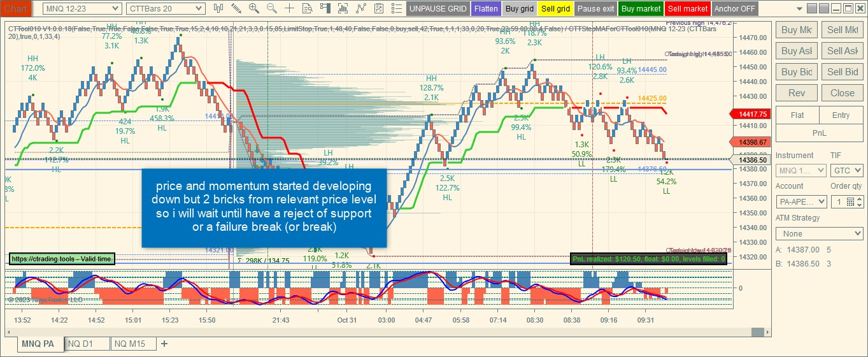Viewport: 868px width, 357px height.
Task: Select the drawing tools pencil icon
Action: tap(236, 8)
